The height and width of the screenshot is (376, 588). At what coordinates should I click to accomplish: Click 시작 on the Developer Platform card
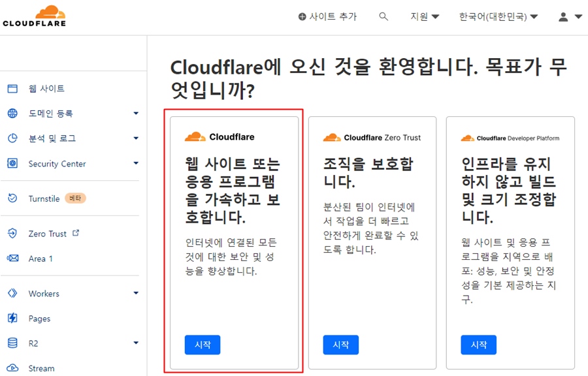pyautogui.click(x=478, y=345)
